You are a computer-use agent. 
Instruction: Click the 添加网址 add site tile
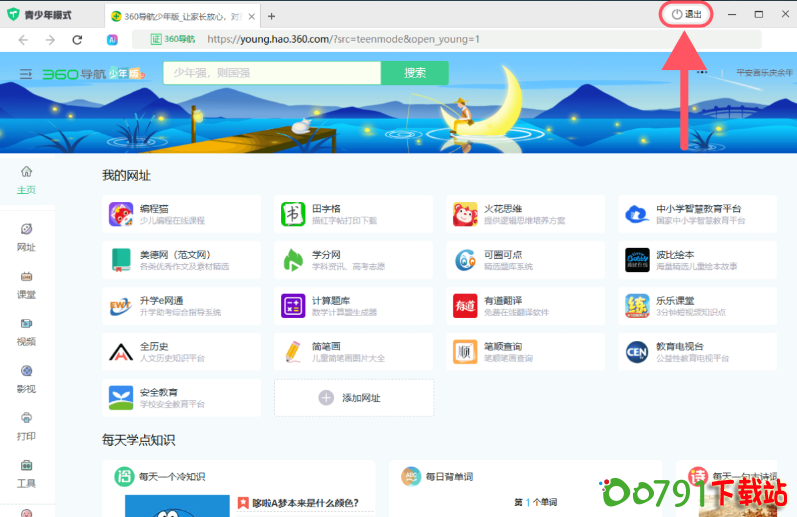coord(354,398)
